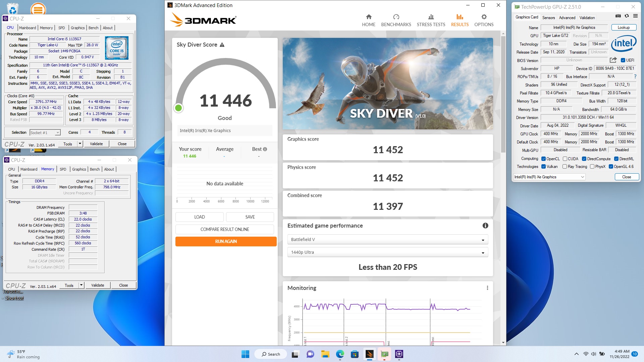Click the GPU-Z refresh icon
Screen dimensions: 644x362
pyautogui.click(x=627, y=16)
